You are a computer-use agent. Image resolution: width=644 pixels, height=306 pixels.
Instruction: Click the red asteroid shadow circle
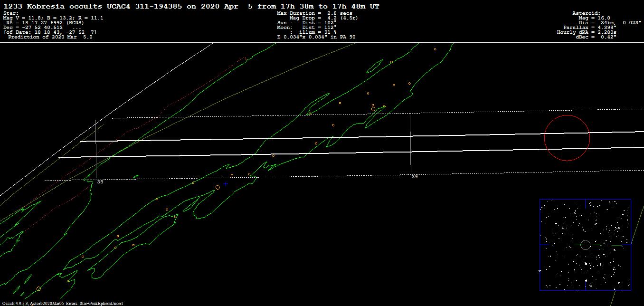click(x=567, y=138)
